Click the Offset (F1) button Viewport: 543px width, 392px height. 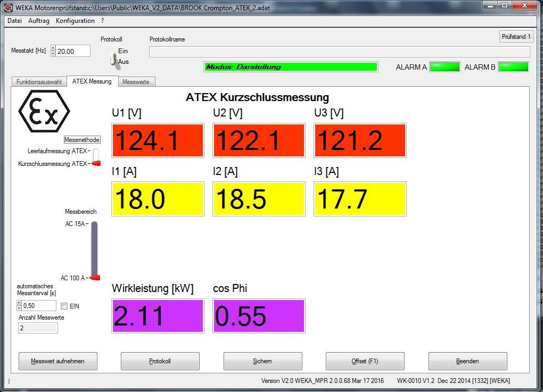tap(365, 361)
